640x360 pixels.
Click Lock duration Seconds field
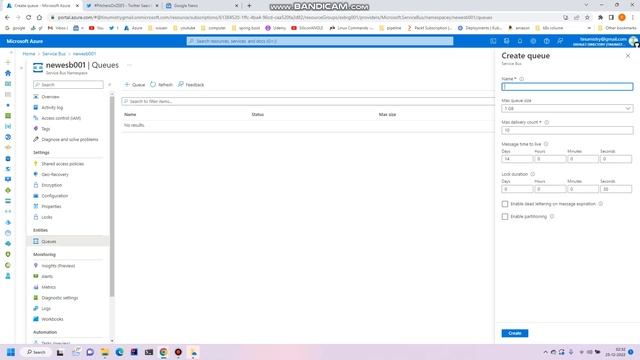pos(616,189)
